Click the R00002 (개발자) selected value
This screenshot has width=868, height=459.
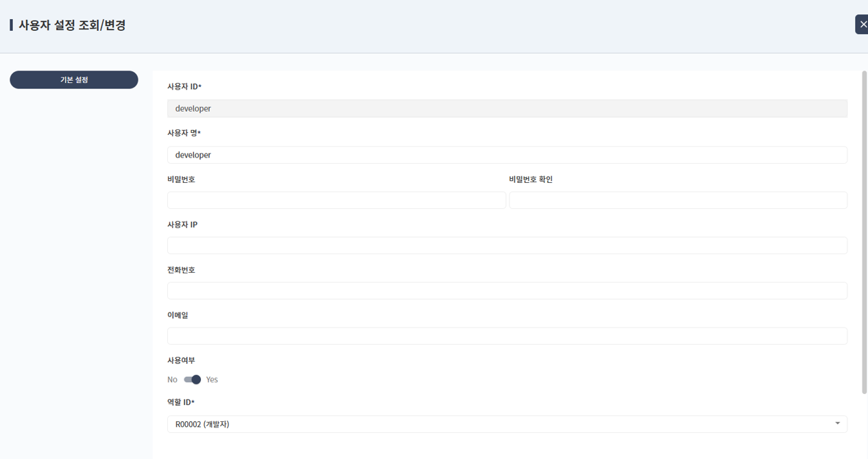(202, 424)
